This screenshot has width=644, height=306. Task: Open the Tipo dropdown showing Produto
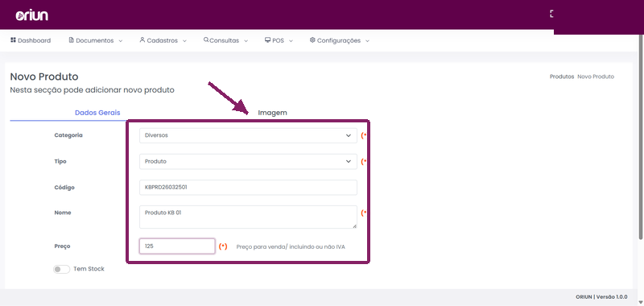[248, 161]
